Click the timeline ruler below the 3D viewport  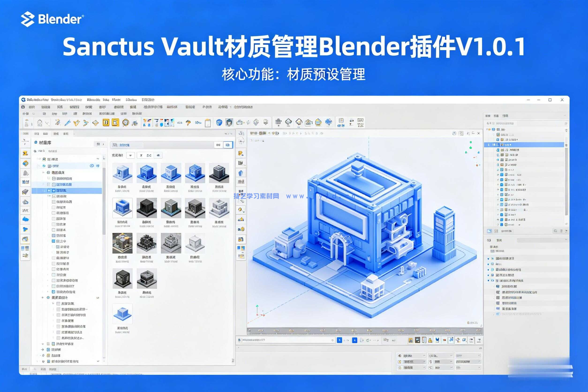(365, 331)
